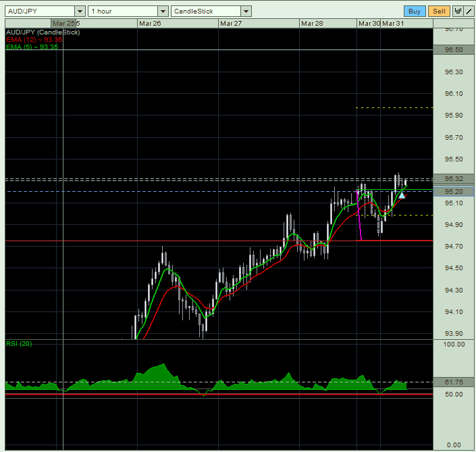The image size is (476, 452).
Task: Click the Mar 30 date marker
Action: (x=369, y=24)
